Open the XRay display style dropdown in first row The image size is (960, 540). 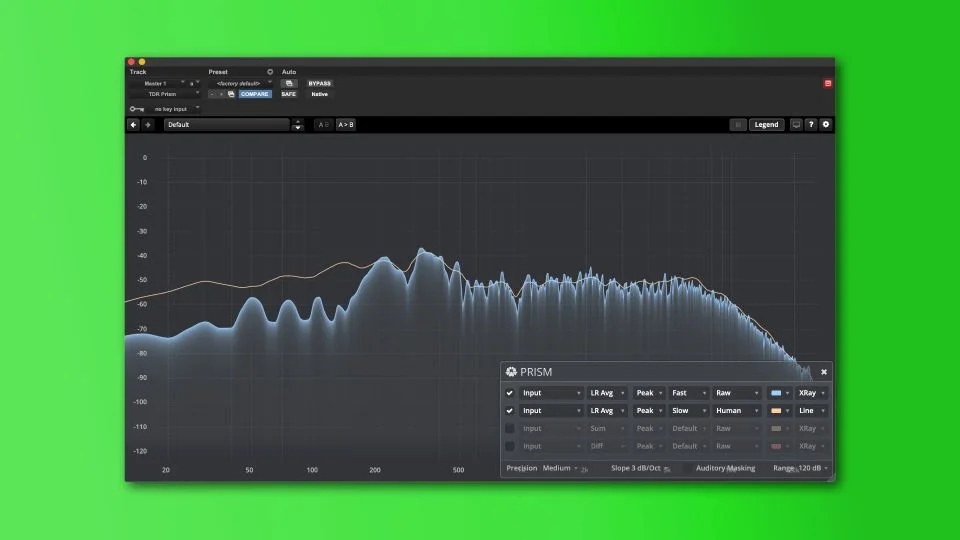click(x=811, y=393)
